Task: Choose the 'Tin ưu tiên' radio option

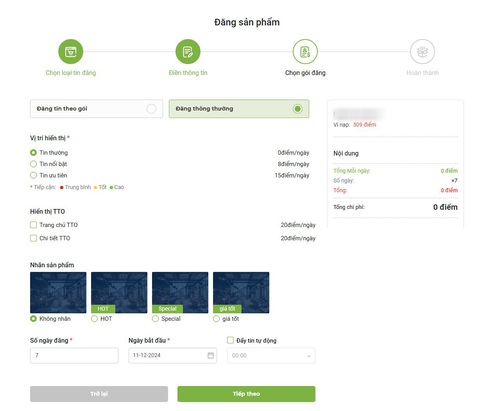Action: coord(33,175)
